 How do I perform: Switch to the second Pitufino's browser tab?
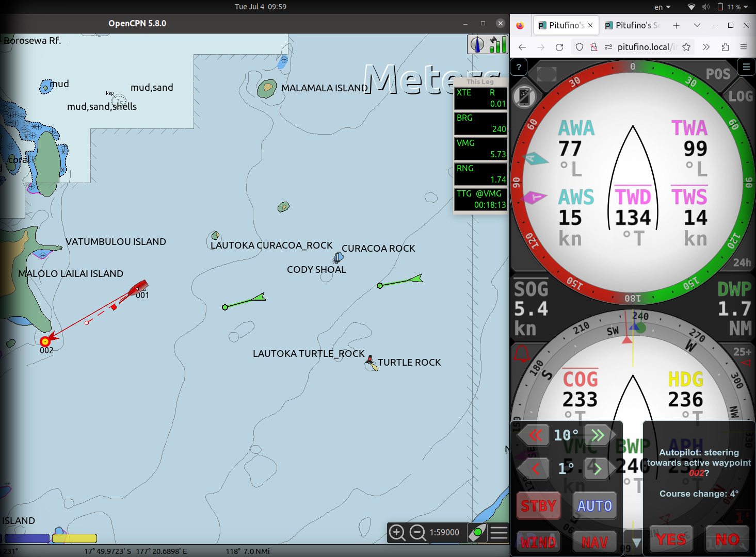(x=632, y=25)
